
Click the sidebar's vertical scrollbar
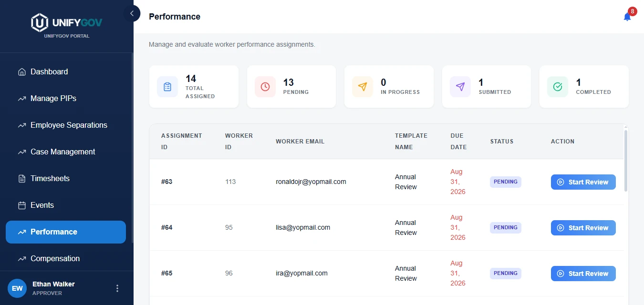(x=133, y=148)
